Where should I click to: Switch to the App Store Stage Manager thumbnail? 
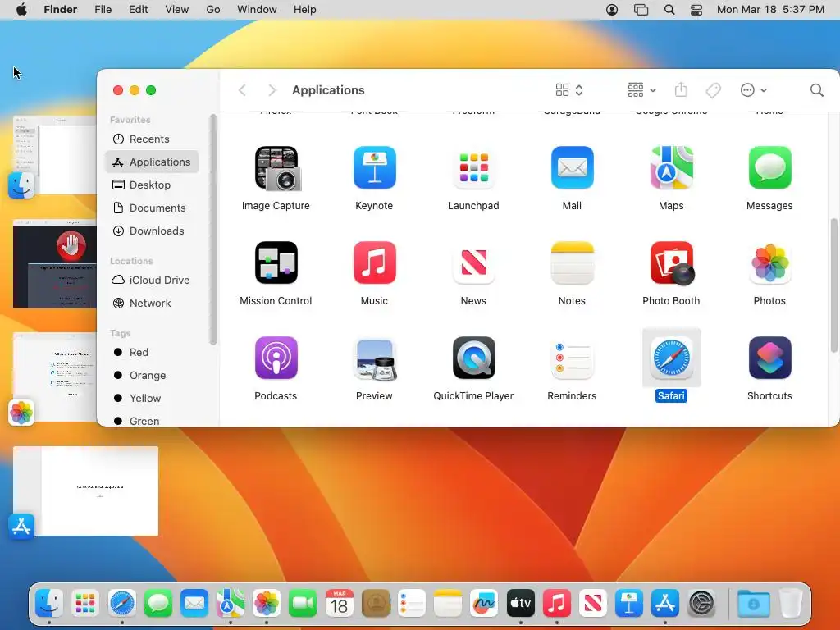(85, 491)
